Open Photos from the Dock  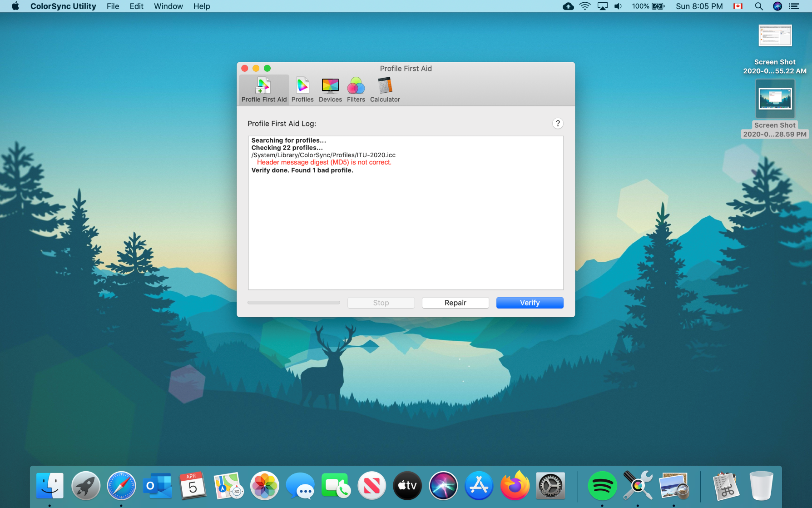(264, 486)
